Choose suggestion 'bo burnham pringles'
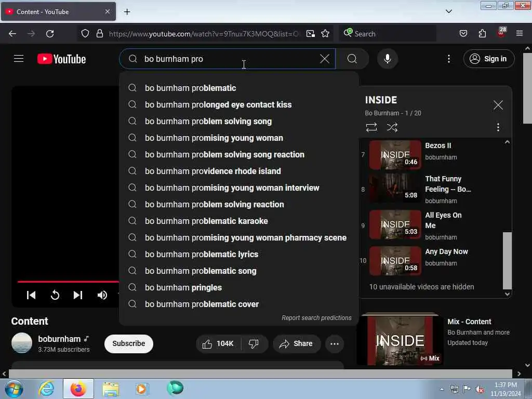 coord(239,287)
